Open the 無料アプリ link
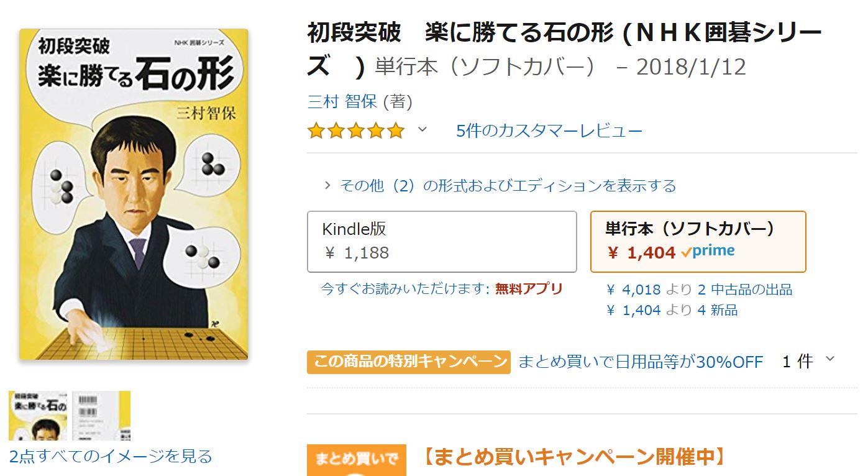868x476 pixels. [529, 289]
